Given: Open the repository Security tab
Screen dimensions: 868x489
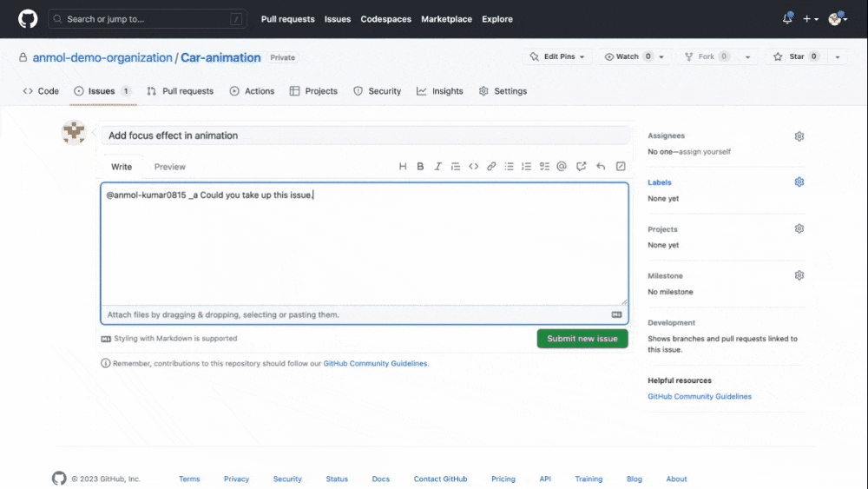Looking at the screenshot, I should pos(377,91).
